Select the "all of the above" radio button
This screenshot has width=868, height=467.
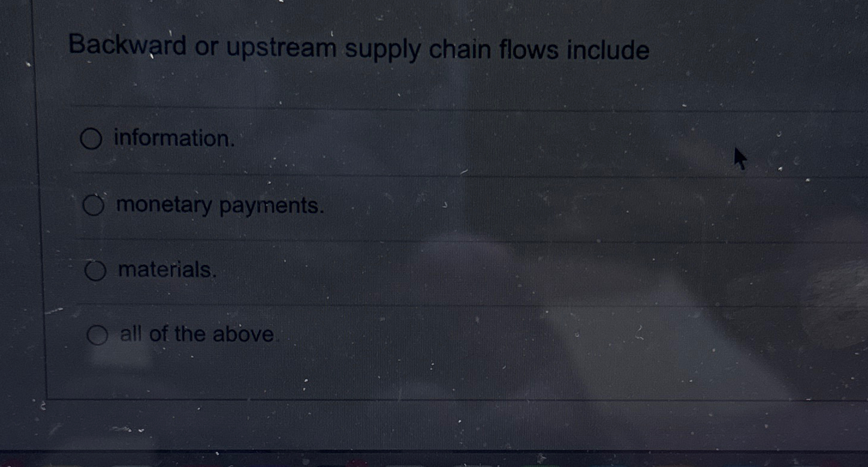(x=98, y=334)
